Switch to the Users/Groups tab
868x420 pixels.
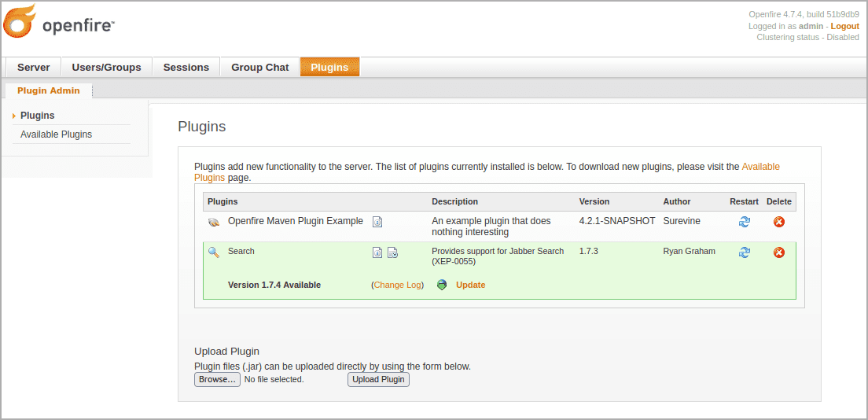click(106, 68)
